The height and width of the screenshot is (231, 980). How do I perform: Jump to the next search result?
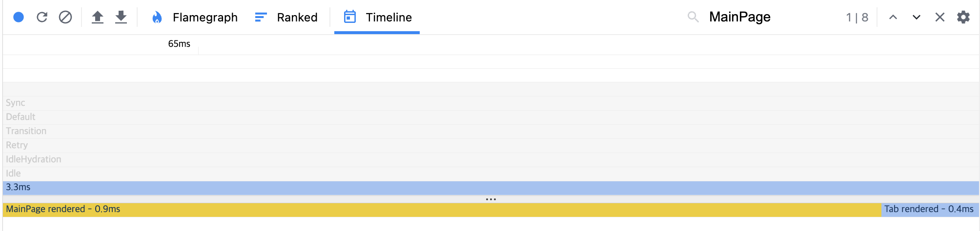(917, 18)
